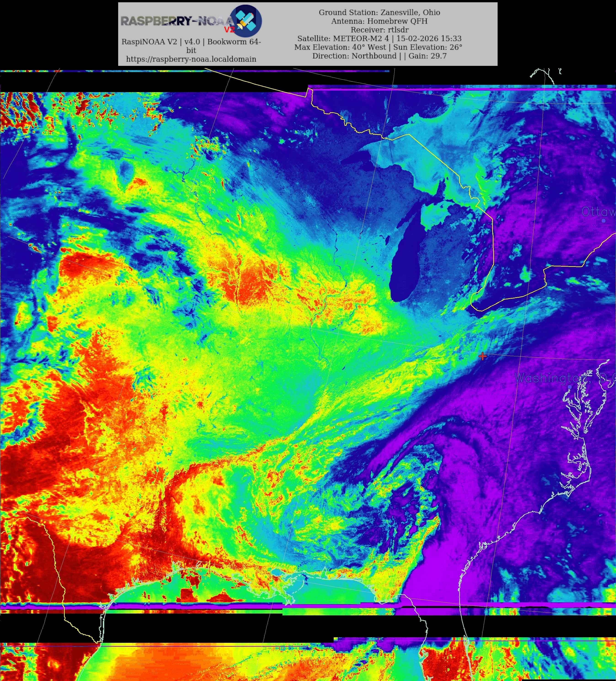Click the Ottawa map label

[598, 212]
